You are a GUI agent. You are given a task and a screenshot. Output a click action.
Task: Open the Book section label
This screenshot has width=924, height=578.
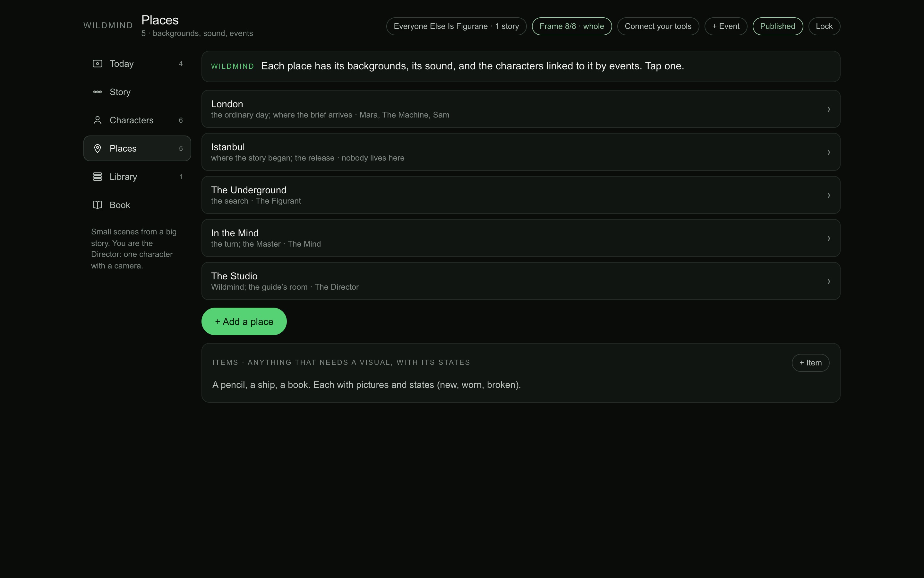tap(119, 205)
